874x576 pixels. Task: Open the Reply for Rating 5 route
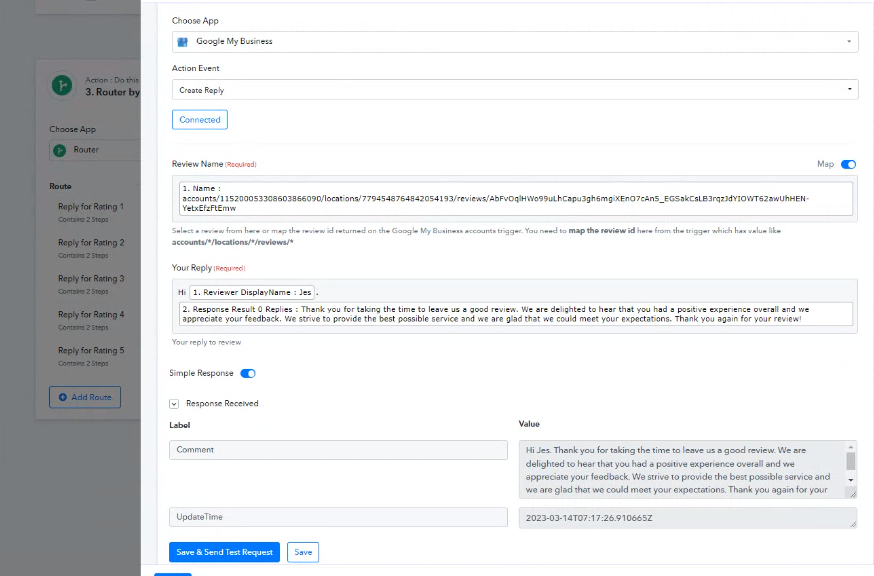click(91, 356)
